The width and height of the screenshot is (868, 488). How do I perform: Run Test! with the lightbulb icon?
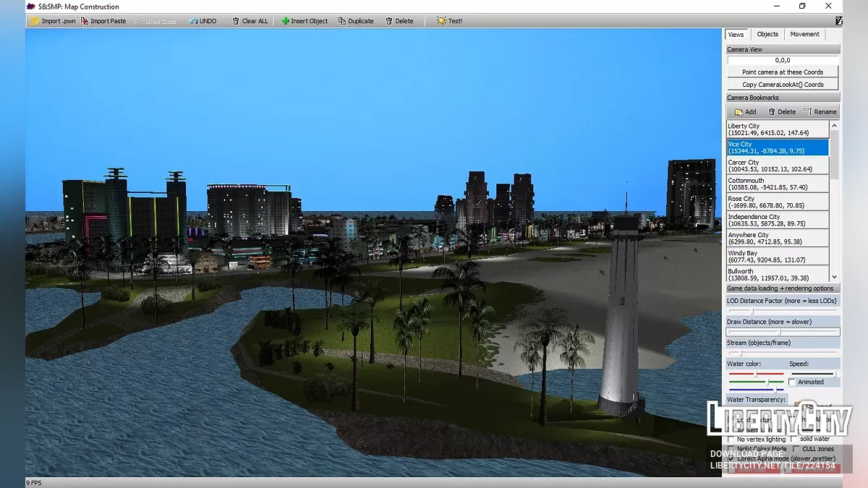click(441, 21)
